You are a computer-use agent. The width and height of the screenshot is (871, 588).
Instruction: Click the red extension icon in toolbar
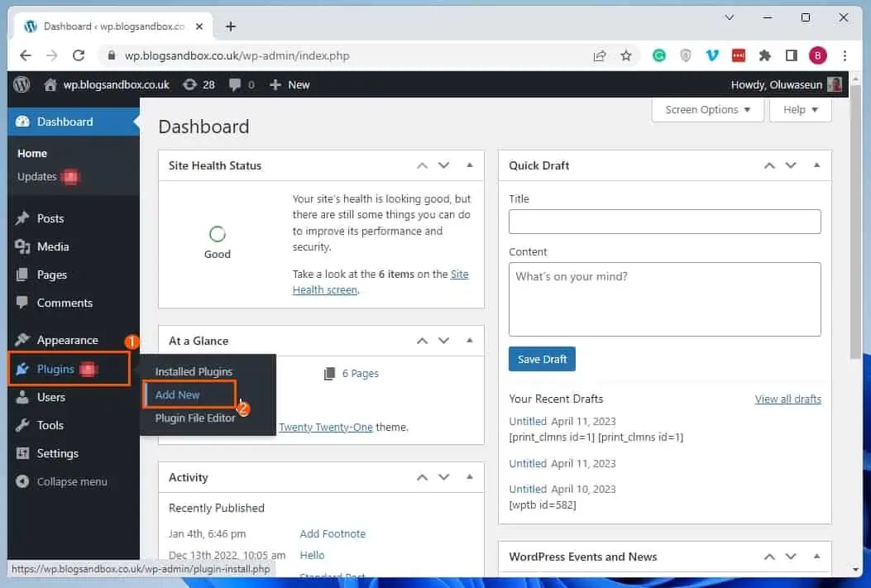click(738, 55)
